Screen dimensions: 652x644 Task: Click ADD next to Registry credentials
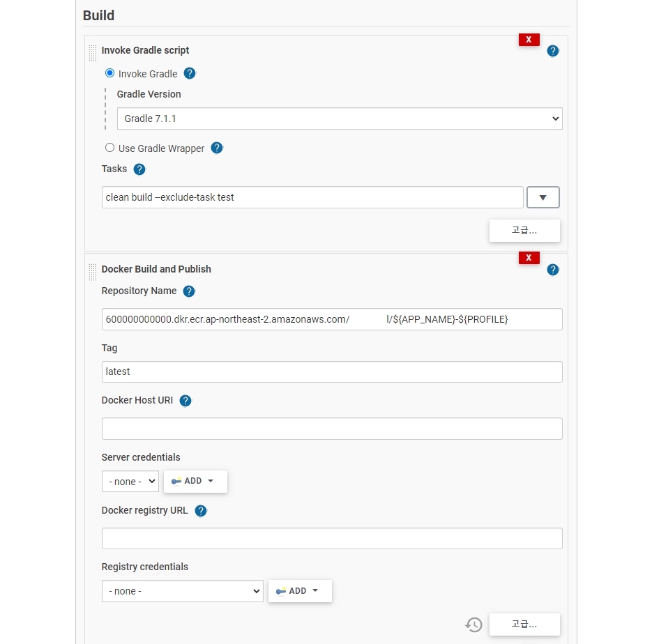300,591
